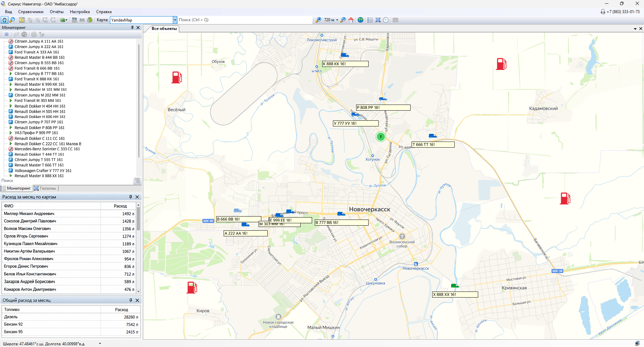Sort by the Топливо column header
This screenshot has height=347, width=644.
pos(51,309)
